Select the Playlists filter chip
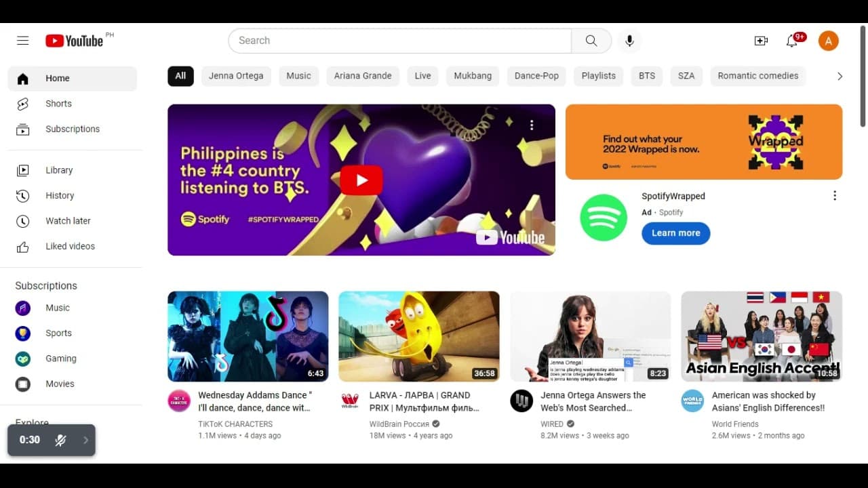This screenshot has height=488, width=868. coord(599,76)
